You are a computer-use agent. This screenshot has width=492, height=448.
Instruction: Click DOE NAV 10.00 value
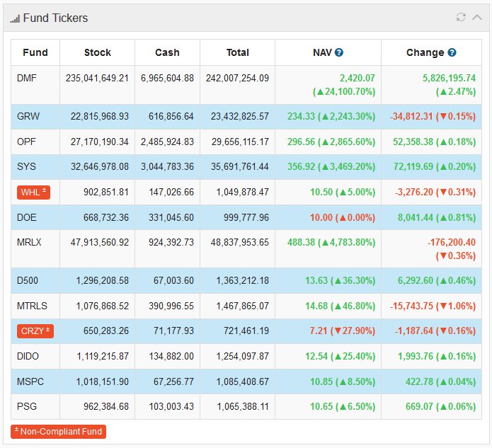(321, 218)
